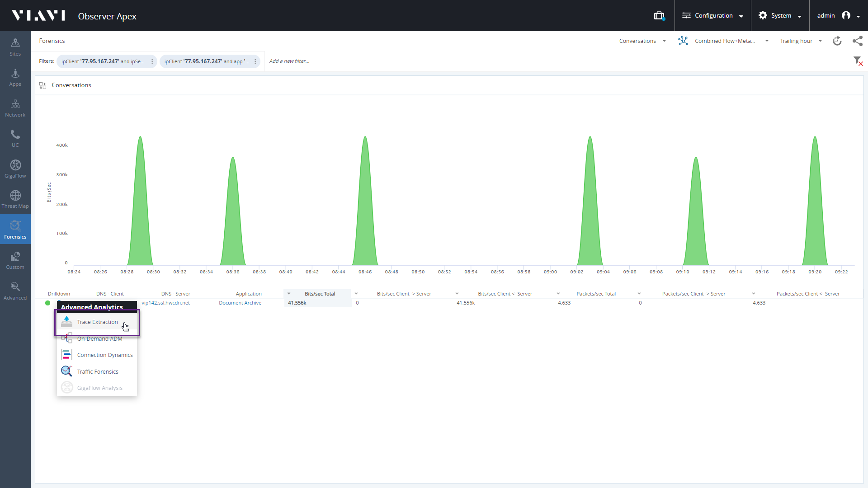Click the Document Archive application link

(240, 303)
